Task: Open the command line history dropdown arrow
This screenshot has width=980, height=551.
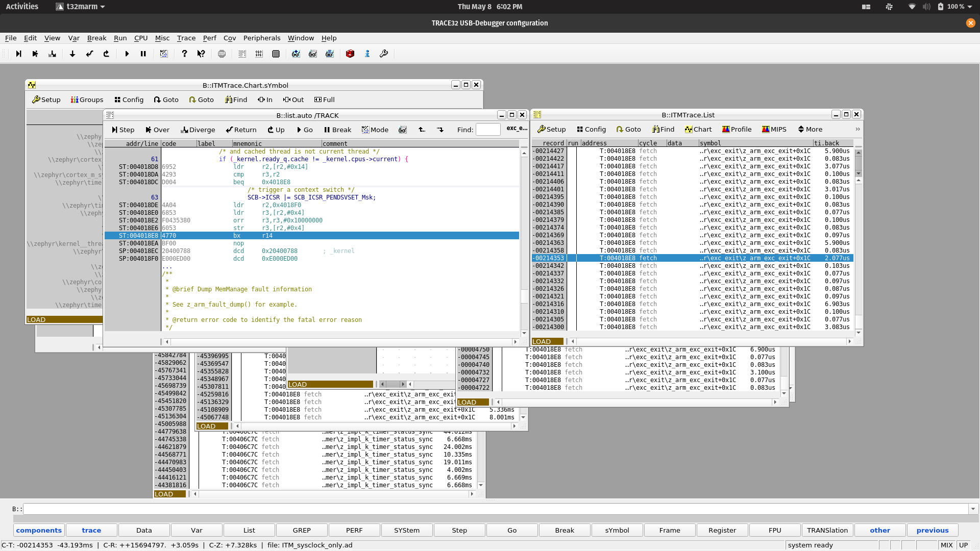Action: [x=973, y=509]
